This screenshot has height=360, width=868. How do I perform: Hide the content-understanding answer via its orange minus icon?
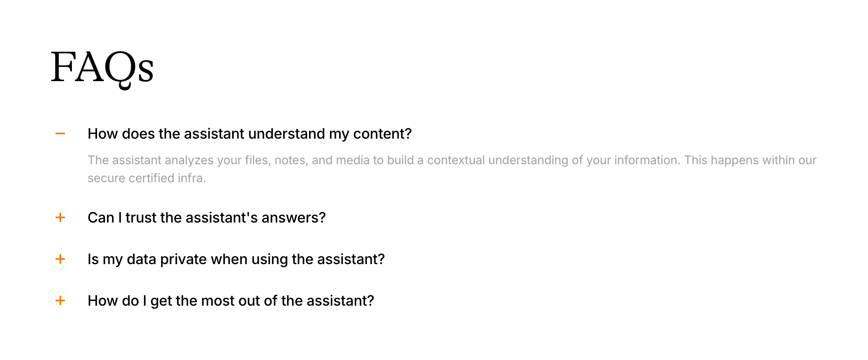[x=60, y=133]
